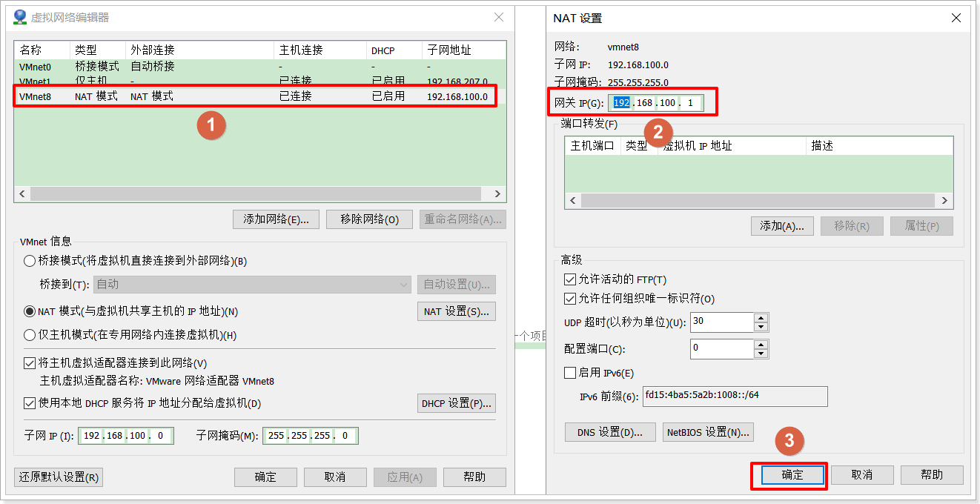The height and width of the screenshot is (504, 980).
Task: Decrease the UDP timeout with down arrow
Action: coord(761,328)
